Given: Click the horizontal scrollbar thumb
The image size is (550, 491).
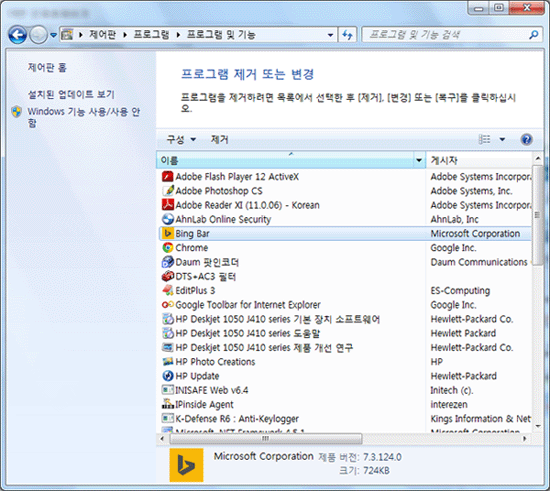Looking at the screenshot, I should coord(266,438).
